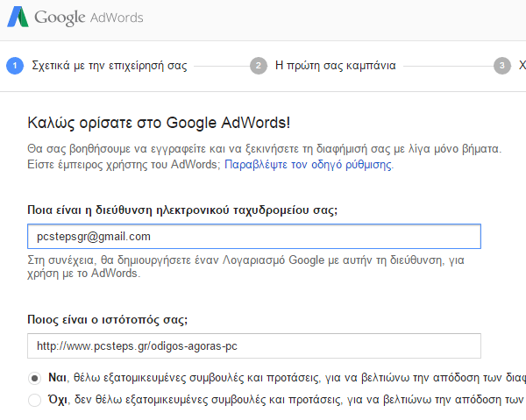Viewport: 526px width, 420px height.
Task: Follow 'Παραβλέψτε τον οδηγό ρύθμισης' link
Action: (308, 165)
